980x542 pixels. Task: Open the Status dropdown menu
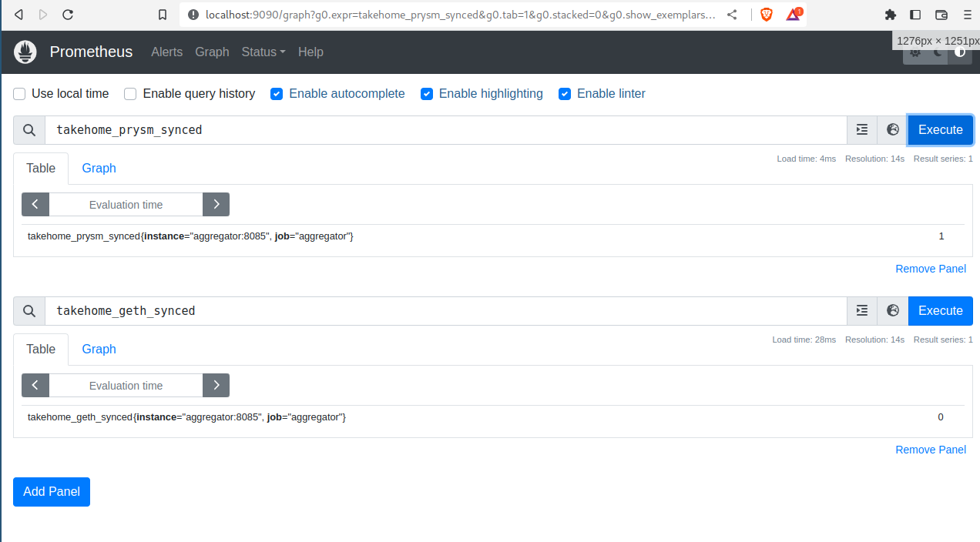[x=263, y=52]
